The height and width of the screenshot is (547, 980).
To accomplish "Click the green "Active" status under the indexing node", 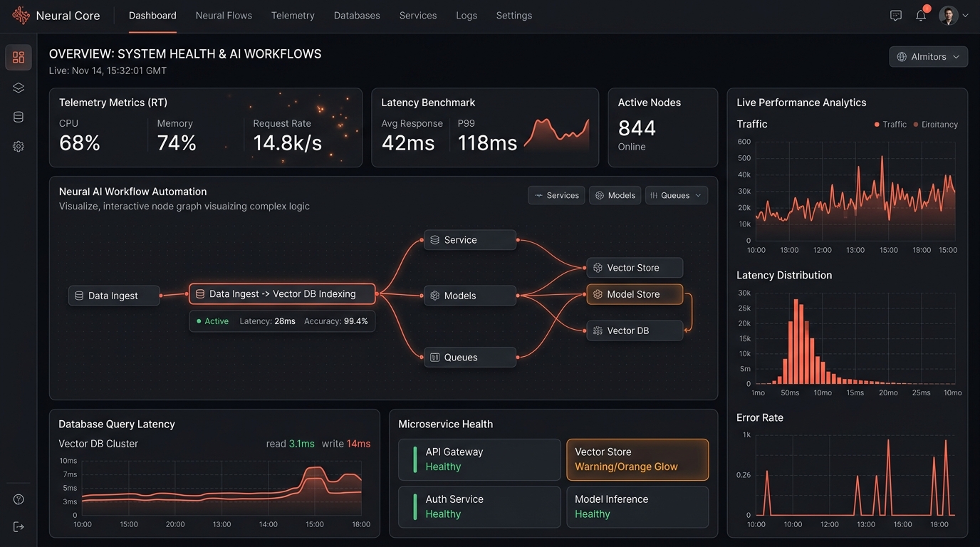I will 213,321.
